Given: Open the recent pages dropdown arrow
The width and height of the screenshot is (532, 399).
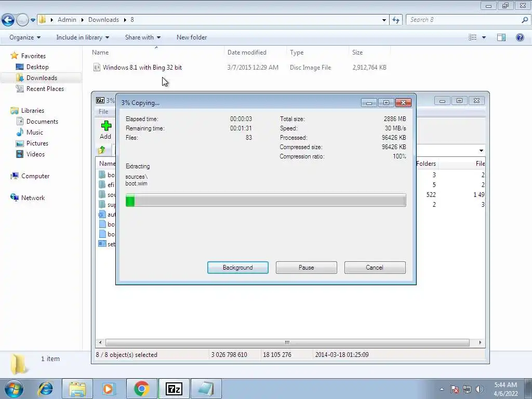Looking at the screenshot, I should coord(33,20).
